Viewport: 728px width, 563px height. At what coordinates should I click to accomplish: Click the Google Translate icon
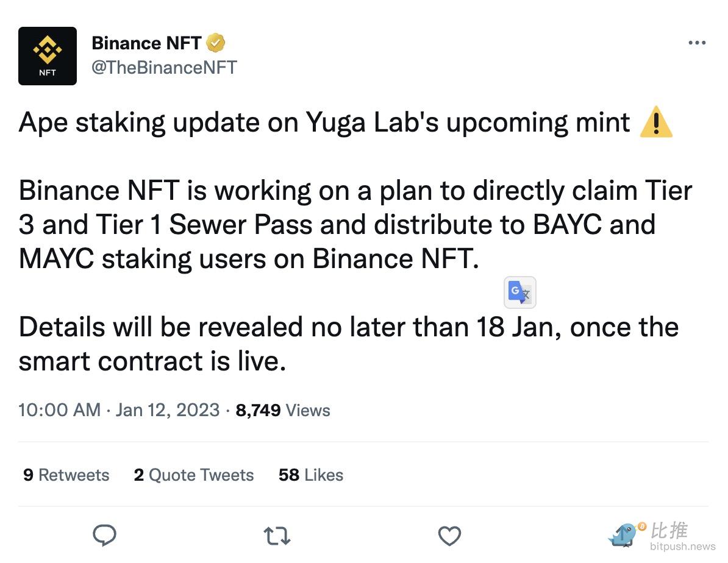(x=520, y=293)
